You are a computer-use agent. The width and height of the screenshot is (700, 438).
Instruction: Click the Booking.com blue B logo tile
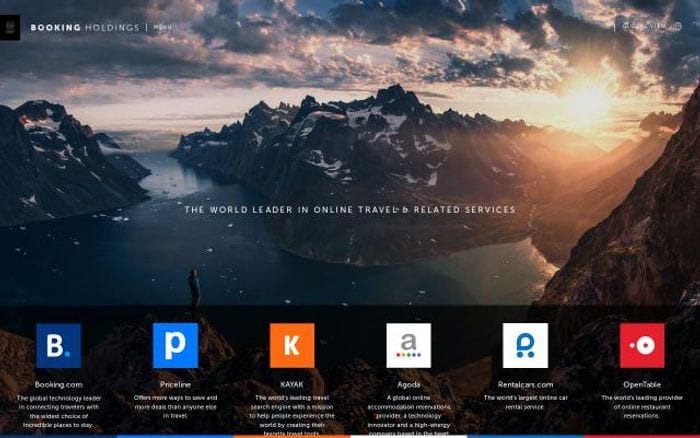(x=58, y=346)
